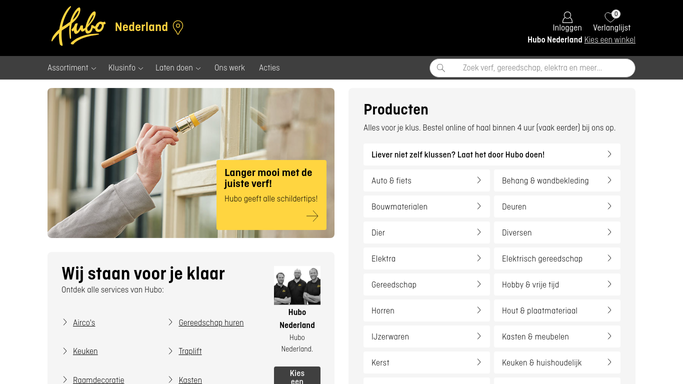The width and height of the screenshot is (683, 384).
Task: Open the Horren category
Action: tap(426, 310)
